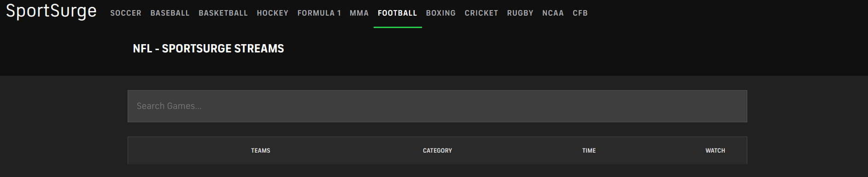Open the SportSurge home logo
This screenshot has width=868, height=177.
pos(51,11)
